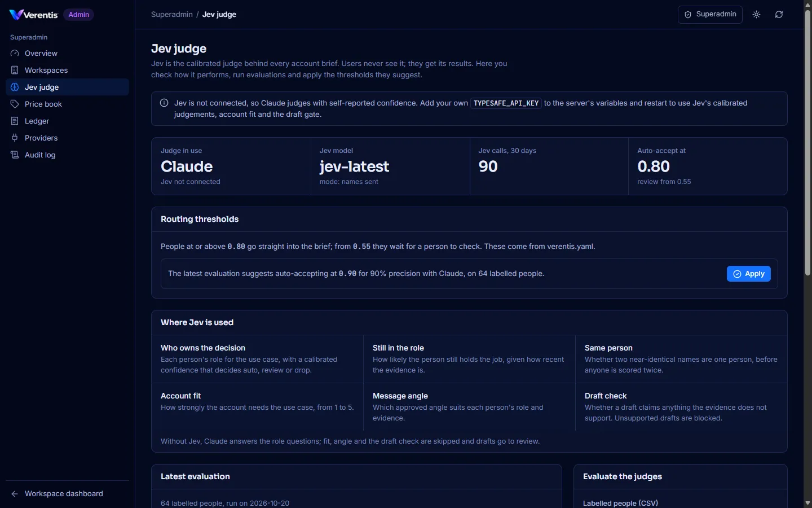Click the Audit log scroll icon
Screen dimensions: 812x508
15,155
